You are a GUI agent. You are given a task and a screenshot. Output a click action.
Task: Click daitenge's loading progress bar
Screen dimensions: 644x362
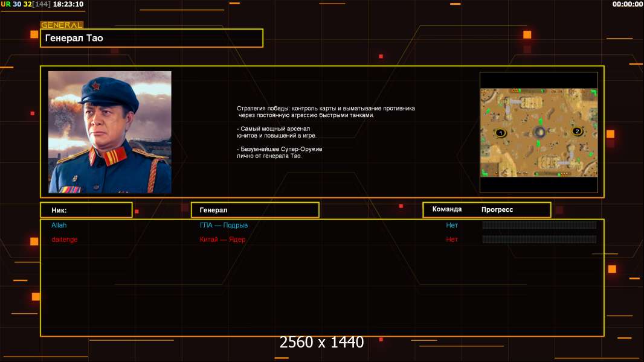[x=539, y=240]
